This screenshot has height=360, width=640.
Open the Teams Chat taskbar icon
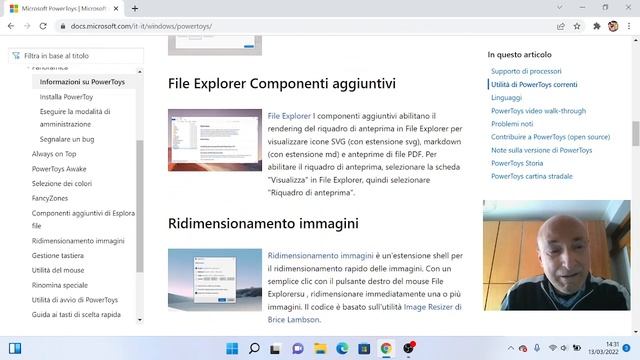pos(298,348)
